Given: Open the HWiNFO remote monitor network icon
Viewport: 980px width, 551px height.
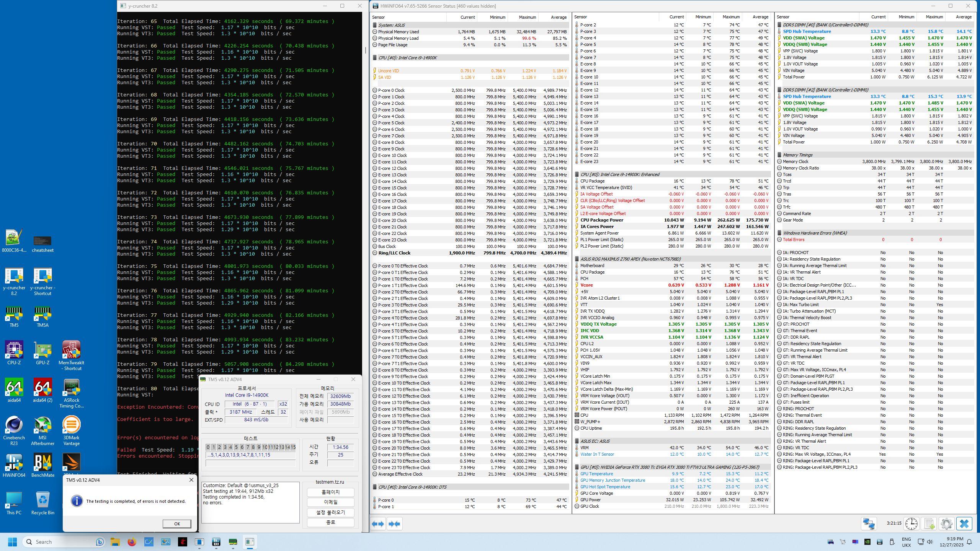Looking at the screenshot, I should click(869, 523).
